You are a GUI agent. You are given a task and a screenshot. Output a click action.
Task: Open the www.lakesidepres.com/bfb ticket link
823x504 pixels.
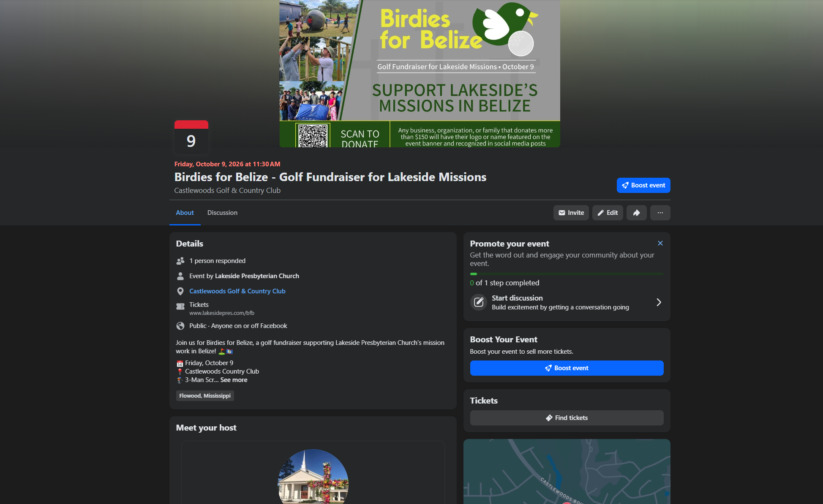(222, 313)
